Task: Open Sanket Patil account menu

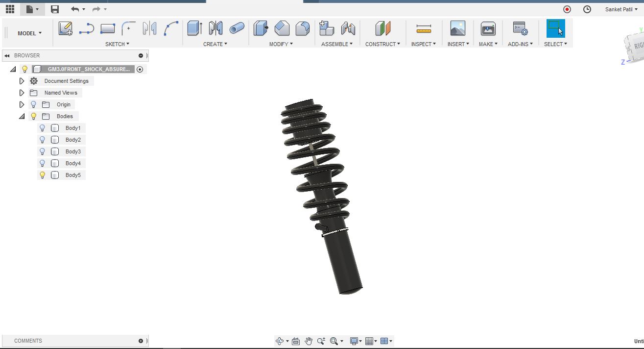Action: (x=621, y=9)
